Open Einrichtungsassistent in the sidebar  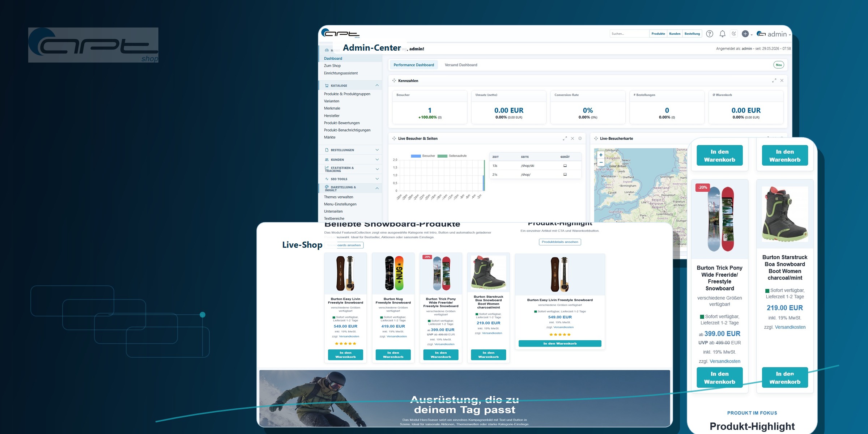pos(341,73)
